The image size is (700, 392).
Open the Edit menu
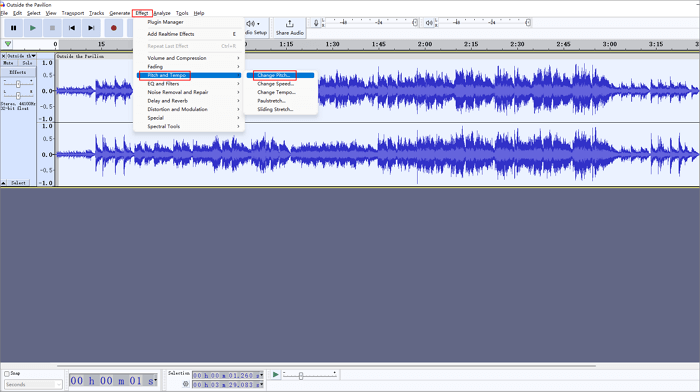coord(17,13)
